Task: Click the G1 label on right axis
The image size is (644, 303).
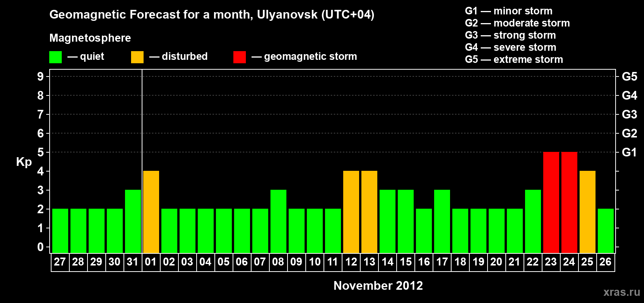Action: pos(629,152)
